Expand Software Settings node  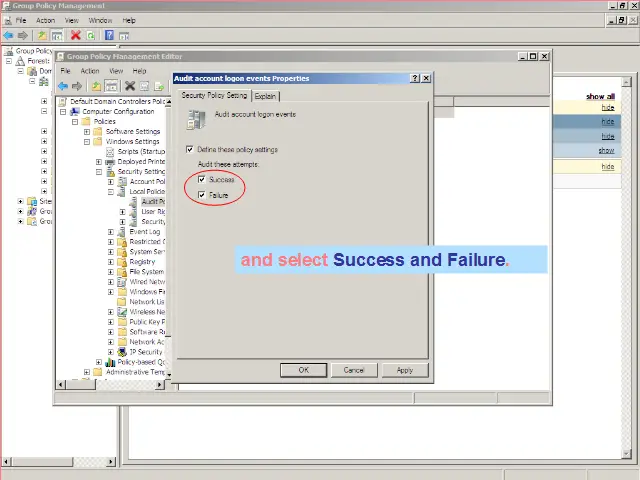[x=87, y=131]
